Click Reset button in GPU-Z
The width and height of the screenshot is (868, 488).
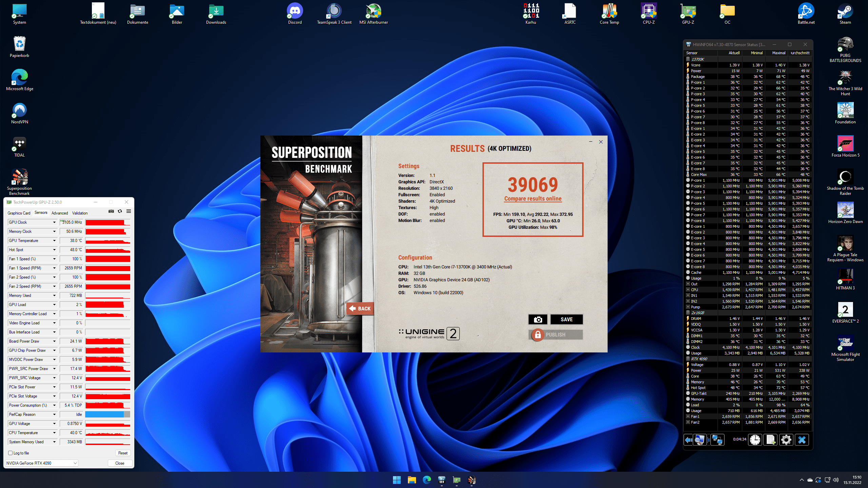coord(123,453)
